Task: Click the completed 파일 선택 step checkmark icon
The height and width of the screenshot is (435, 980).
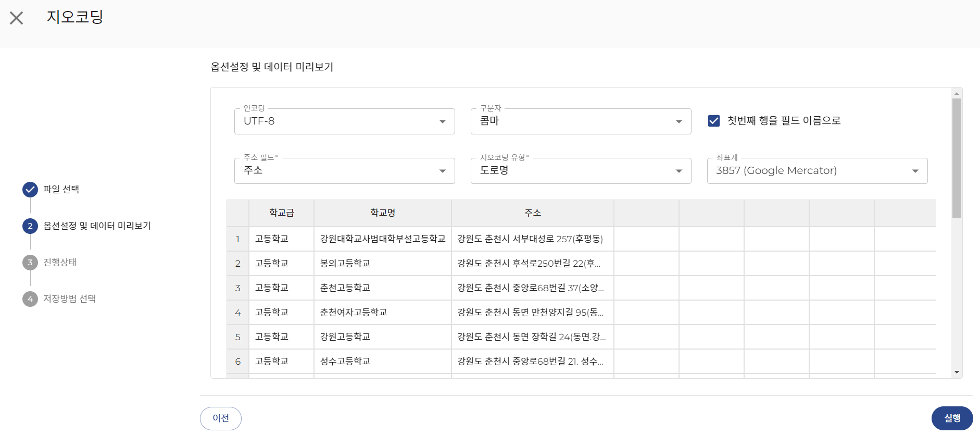Action: pos(30,190)
